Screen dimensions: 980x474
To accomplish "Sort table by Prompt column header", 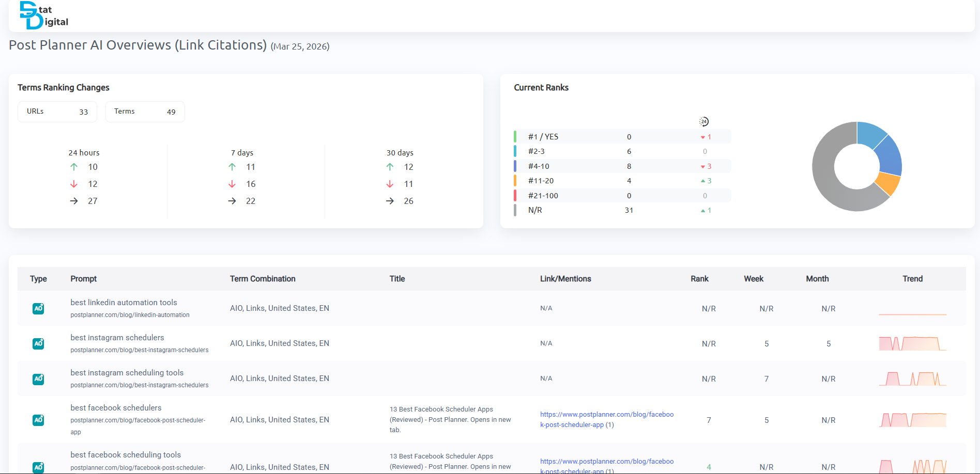I will (x=84, y=279).
